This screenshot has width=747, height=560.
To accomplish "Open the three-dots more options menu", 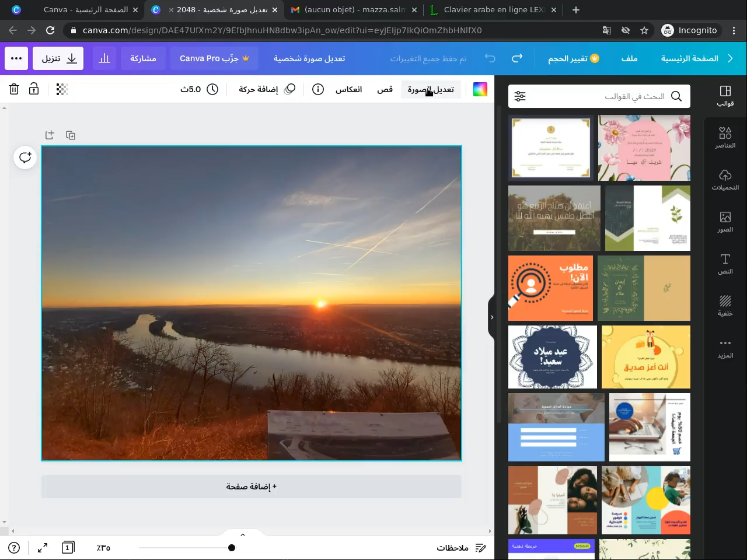I will pyautogui.click(x=16, y=58).
